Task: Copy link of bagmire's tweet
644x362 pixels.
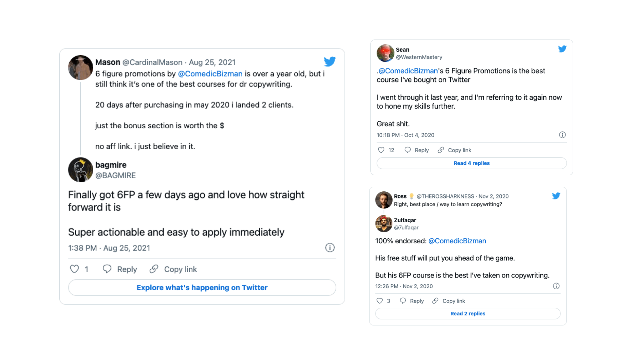Action: click(x=173, y=269)
